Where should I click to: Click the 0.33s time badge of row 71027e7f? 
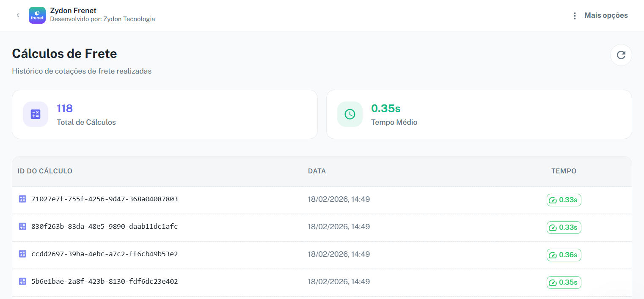[564, 200]
